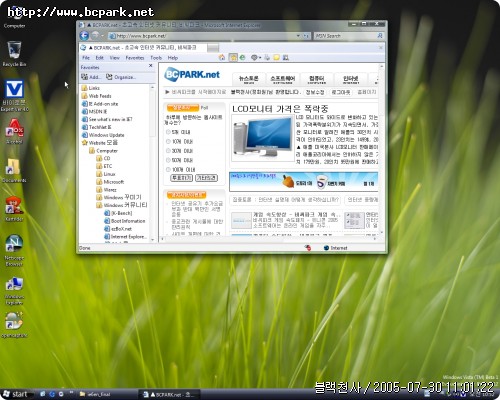This screenshot has width=500, height=400.
Task: Open the Back/Forward recent pages dropdown
Action: 103,36
